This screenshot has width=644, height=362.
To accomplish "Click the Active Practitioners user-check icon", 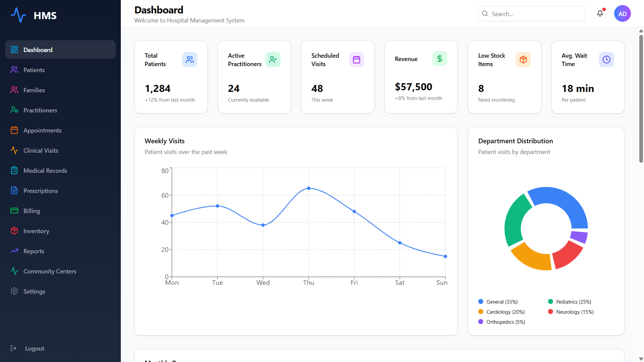I will point(273,59).
